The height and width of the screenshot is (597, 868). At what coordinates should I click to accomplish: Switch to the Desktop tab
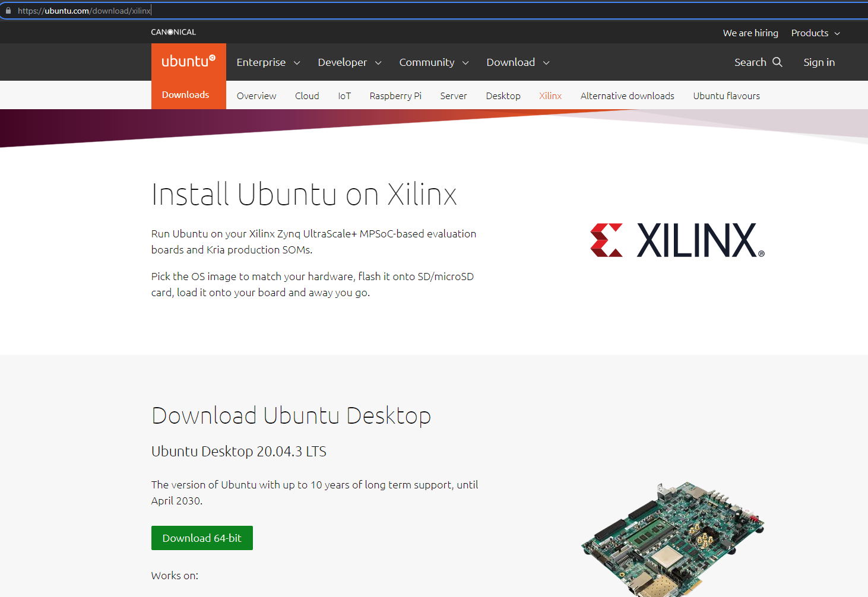pos(503,96)
